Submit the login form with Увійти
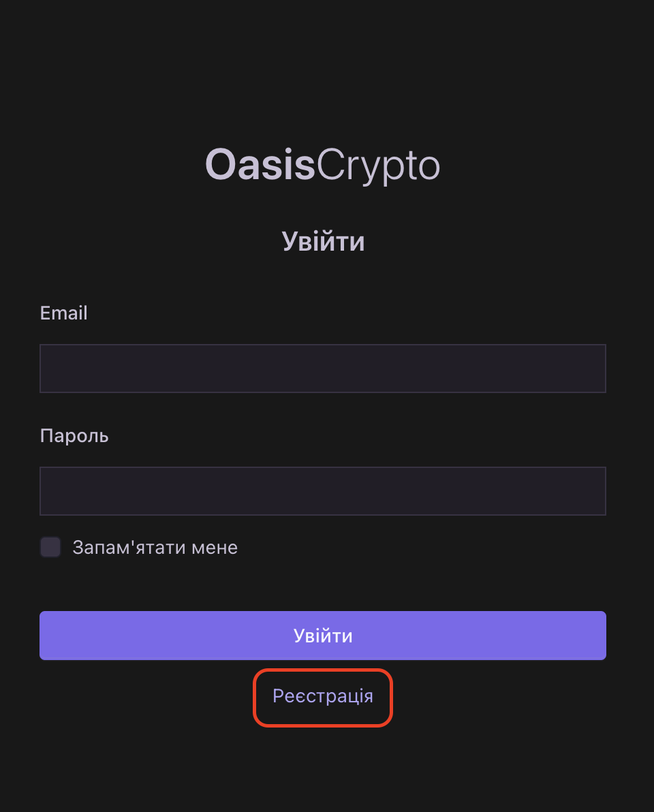This screenshot has height=812, width=654. [323, 636]
